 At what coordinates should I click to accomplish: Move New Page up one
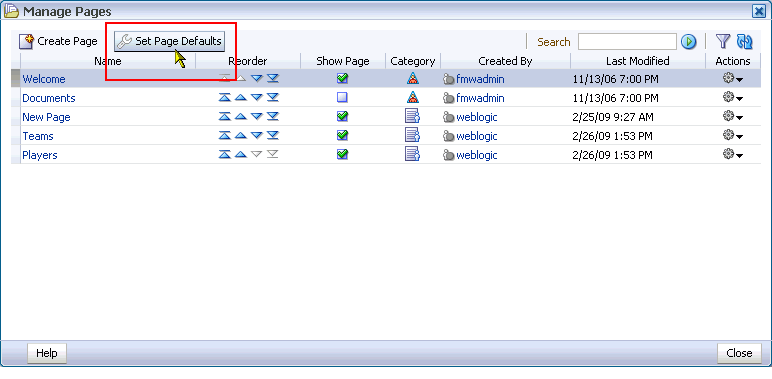[240, 117]
